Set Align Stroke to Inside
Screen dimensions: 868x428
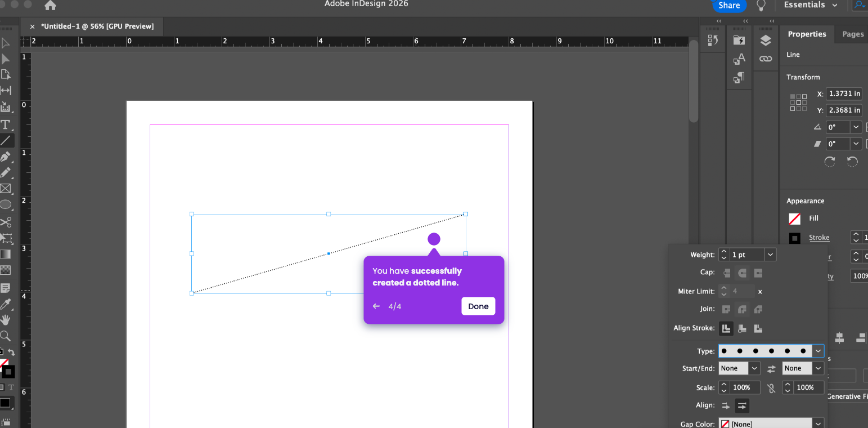point(743,328)
